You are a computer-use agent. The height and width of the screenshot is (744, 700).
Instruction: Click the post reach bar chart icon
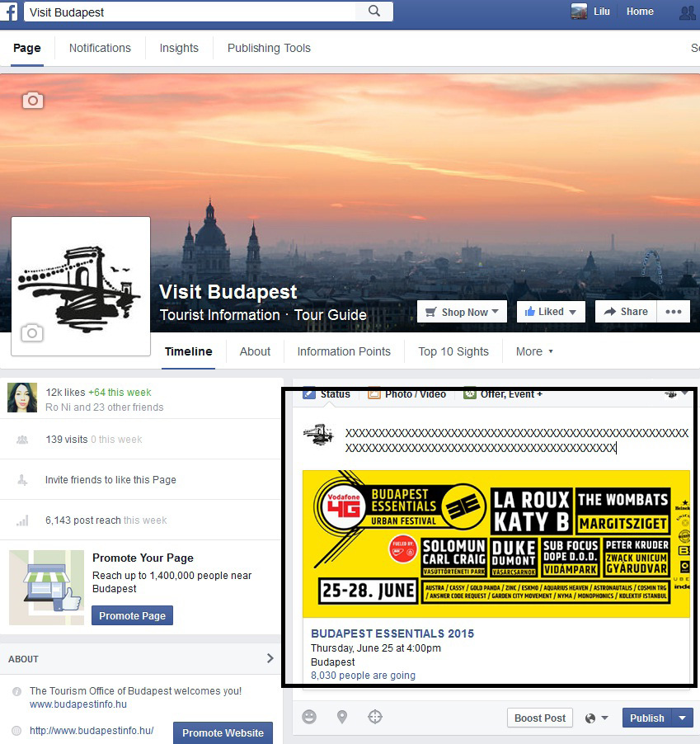[22, 520]
